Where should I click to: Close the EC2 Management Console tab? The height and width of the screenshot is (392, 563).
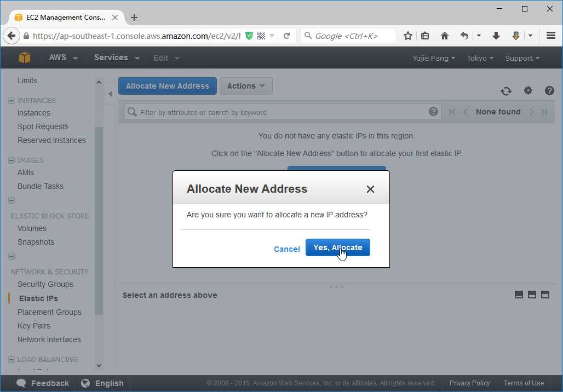click(115, 17)
